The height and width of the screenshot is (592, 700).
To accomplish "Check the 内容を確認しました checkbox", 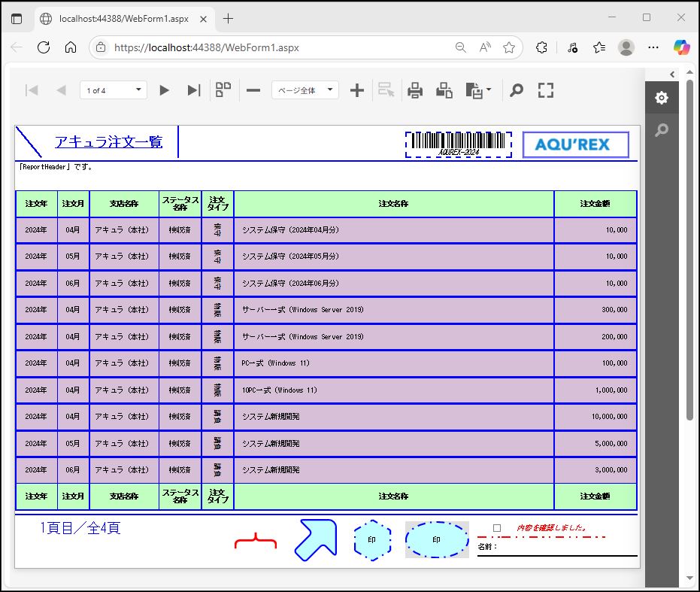I will click(x=497, y=528).
